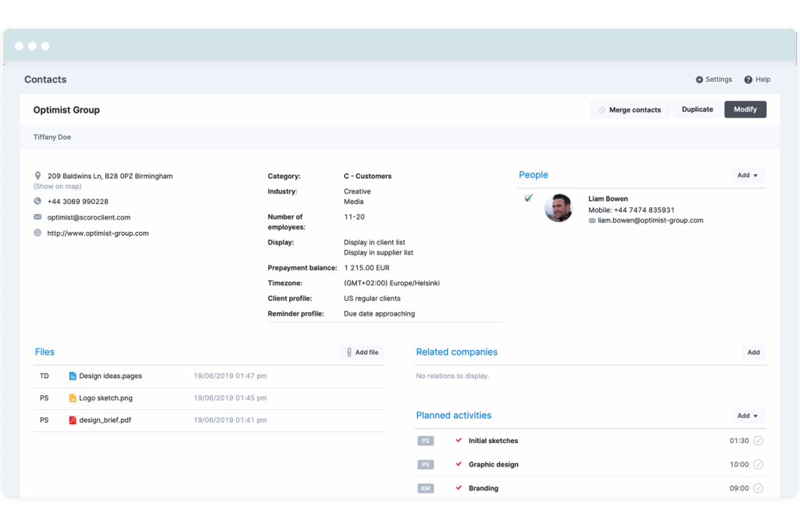Open the design_brief.pdf file
Image resolution: width=800 pixels, height=532 pixels.
pyautogui.click(x=105, y=420)
